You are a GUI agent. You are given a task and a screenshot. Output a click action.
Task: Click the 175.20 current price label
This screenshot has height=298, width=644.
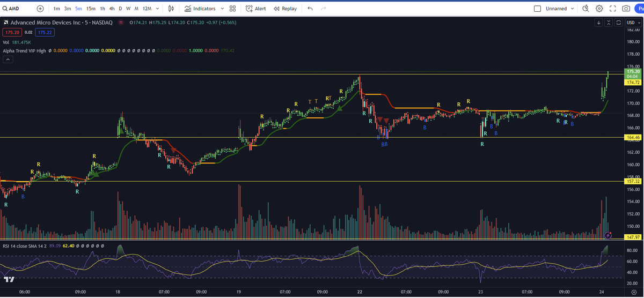[x=633, y=71]
